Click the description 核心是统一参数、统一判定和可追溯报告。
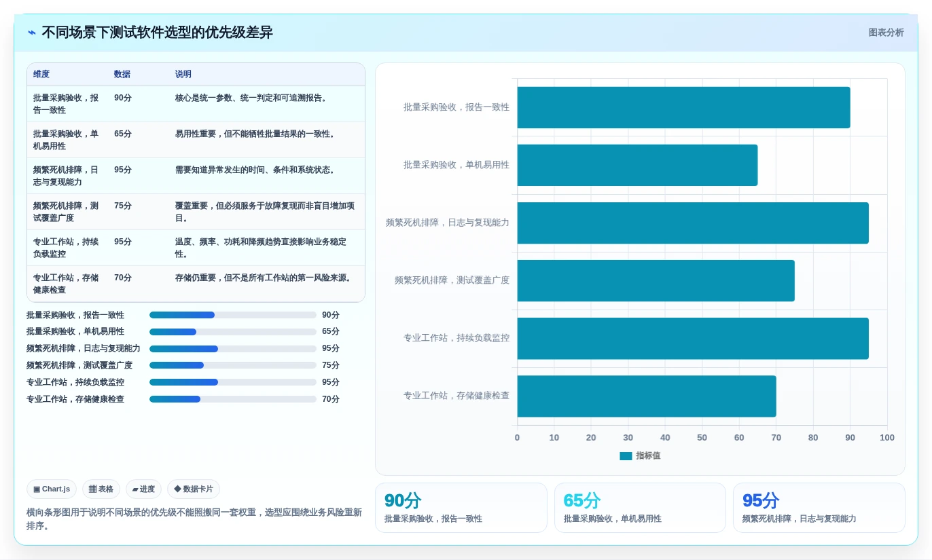932x560 pixels. pyautogui.click(x=252, y=98)
